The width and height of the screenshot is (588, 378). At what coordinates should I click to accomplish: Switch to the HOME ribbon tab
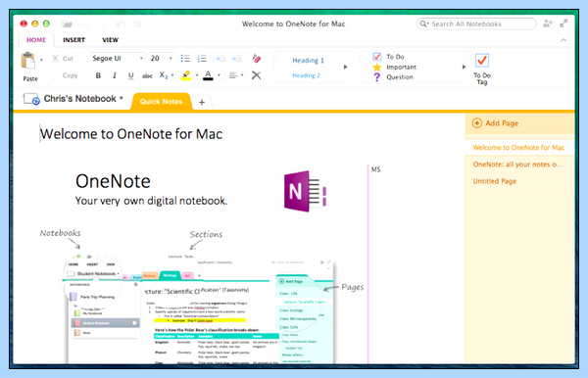point(36,40)
